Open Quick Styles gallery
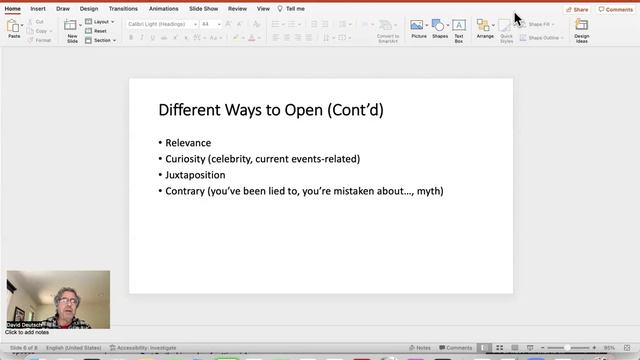This screenshot has width=640, height=360. pos(506,31)
